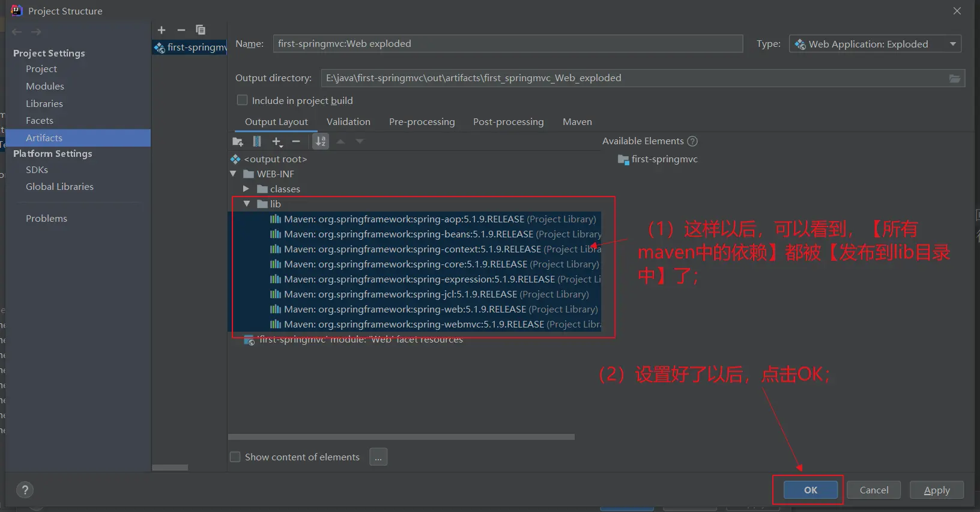The width and height of the screenshot is (980, 512).
Task: Select spring-web library entry
Action: click(x=434, y=309)
